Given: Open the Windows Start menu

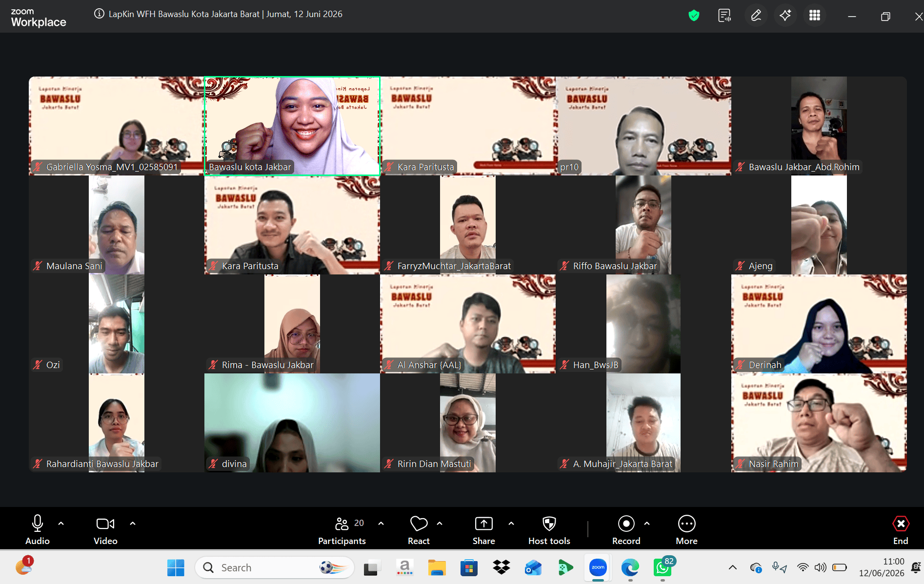Looking at the screenshot, I should click(x=176, y=568).
